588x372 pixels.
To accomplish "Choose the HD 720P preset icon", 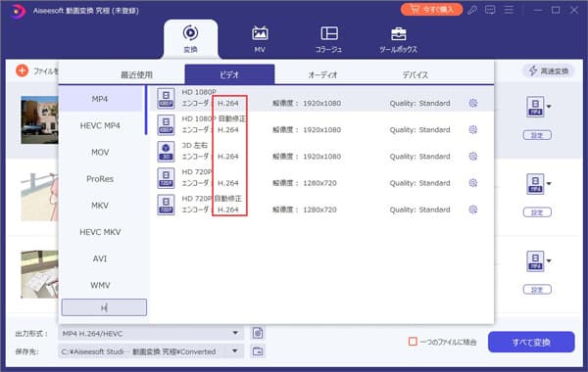I will (166, 178).
